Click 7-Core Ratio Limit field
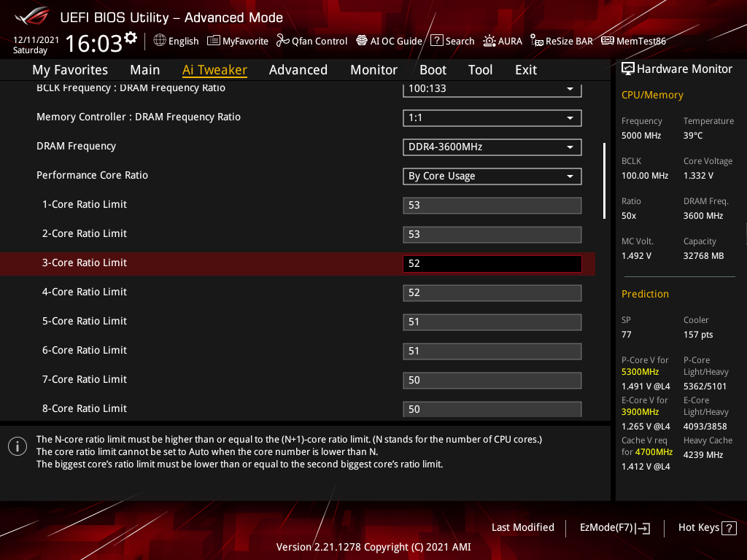The height and width of the screenshot is (560, 747). pos(492,381)
